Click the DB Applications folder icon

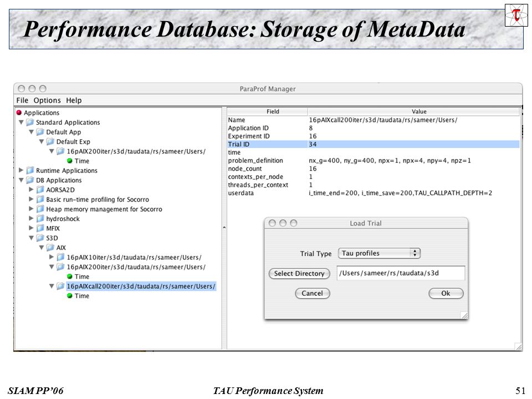[30, 180]
